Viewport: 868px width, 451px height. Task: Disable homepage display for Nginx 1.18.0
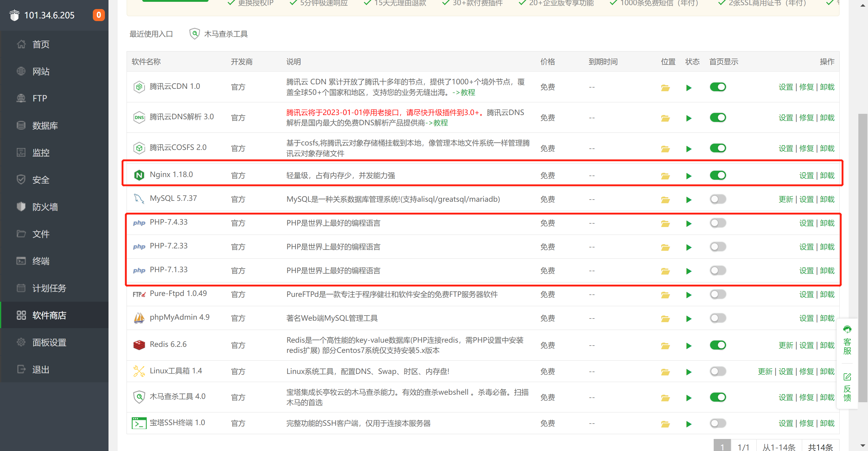click(718, 175)
